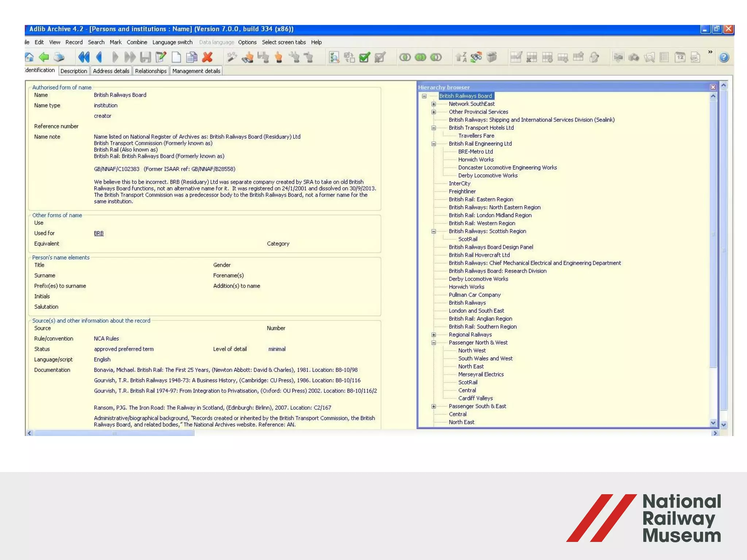Click the Print toolbar icon
Viewport: 747px width, 560px height.
[x=59, y=57]
